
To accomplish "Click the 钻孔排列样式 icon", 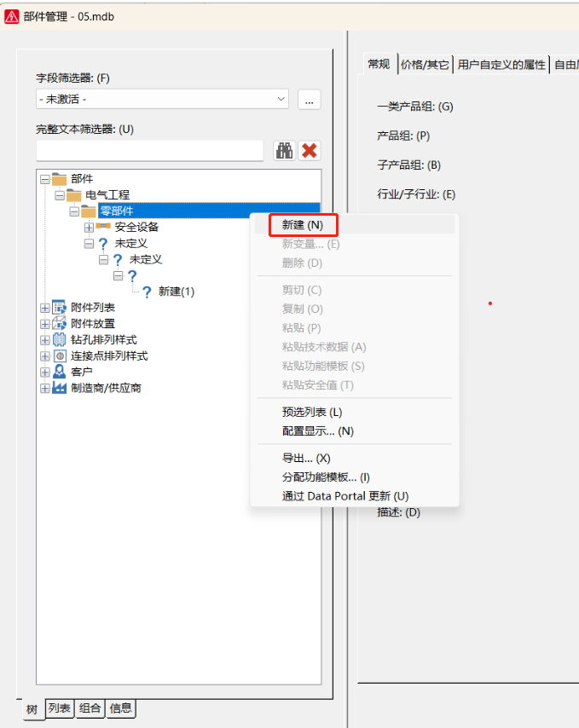I will click(59, 340).
